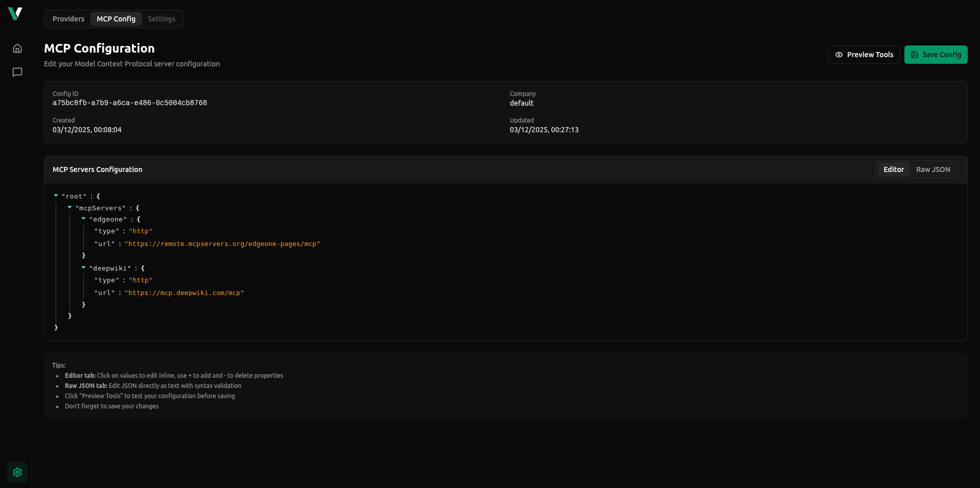
Task: Click the deepwiki url value to edit it
Action: tap(184, 292)
